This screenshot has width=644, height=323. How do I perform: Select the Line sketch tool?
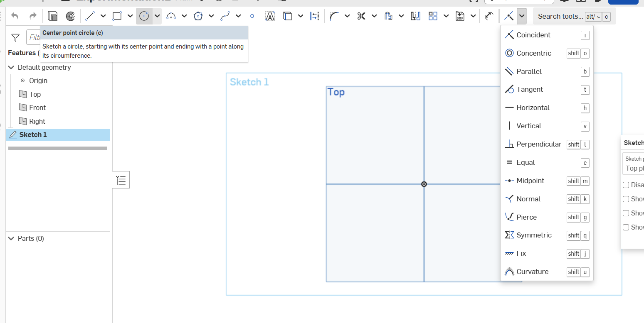(90, 16)
